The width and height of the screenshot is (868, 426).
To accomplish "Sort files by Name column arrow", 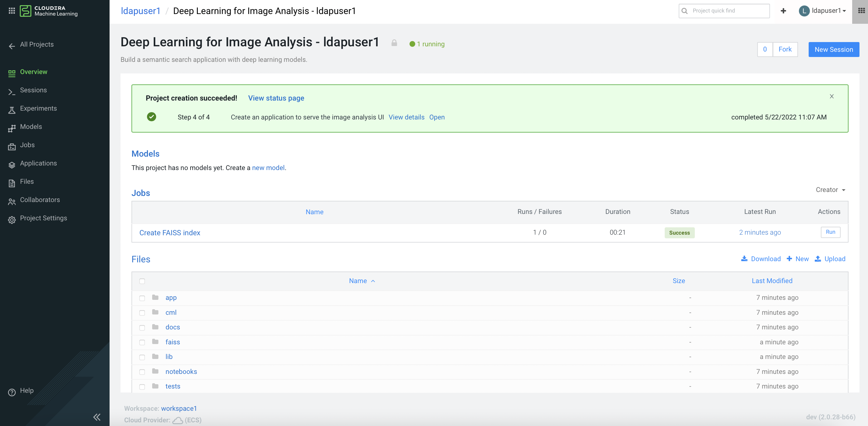I will (373, 281).
